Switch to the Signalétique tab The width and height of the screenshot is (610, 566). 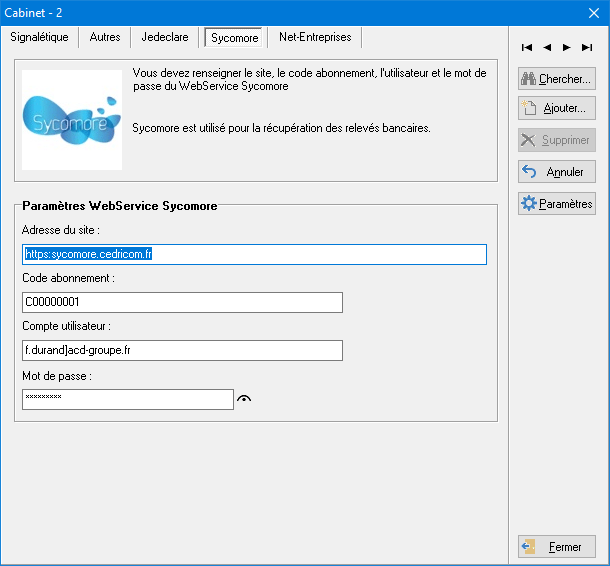39,37
